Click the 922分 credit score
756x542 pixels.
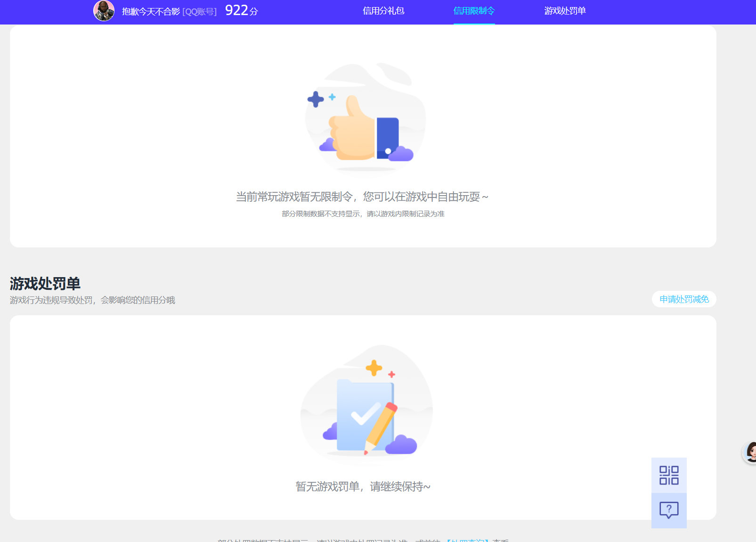pyautogui.click(x=242, y=10)
